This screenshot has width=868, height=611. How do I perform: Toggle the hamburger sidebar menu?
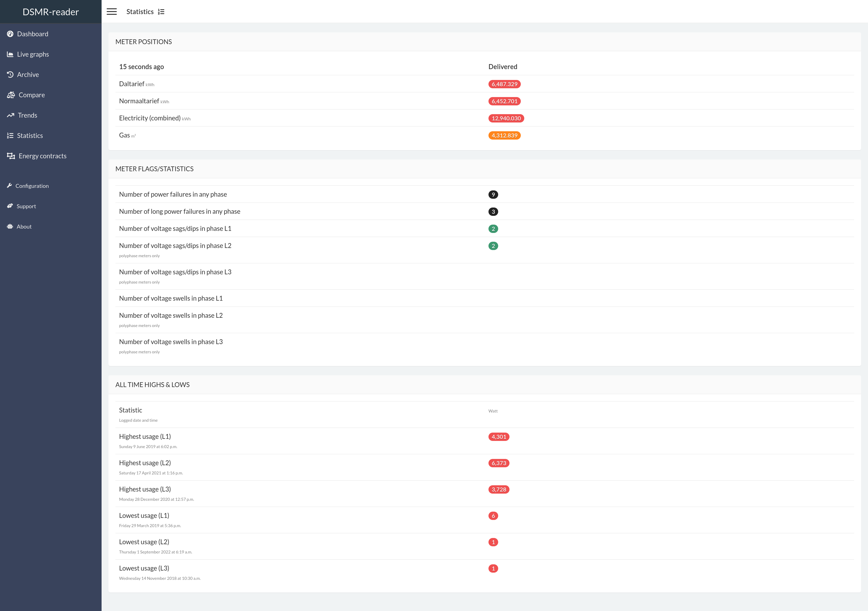coord(112,12)
